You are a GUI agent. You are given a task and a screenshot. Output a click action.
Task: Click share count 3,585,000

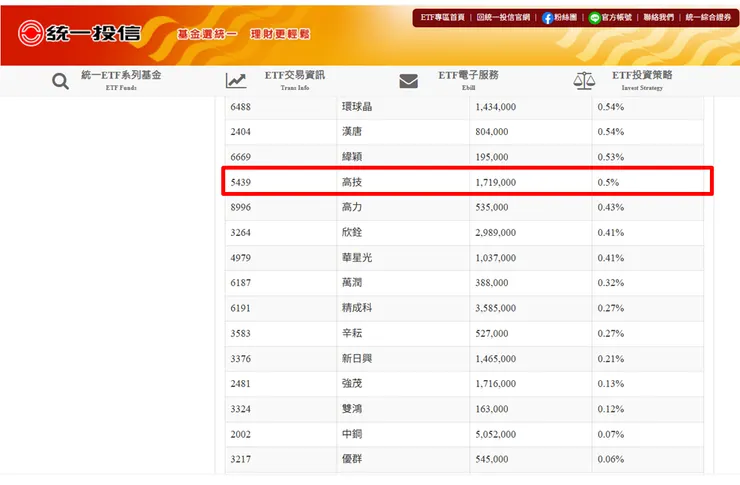pyautogui.click(x=495, y=308)
